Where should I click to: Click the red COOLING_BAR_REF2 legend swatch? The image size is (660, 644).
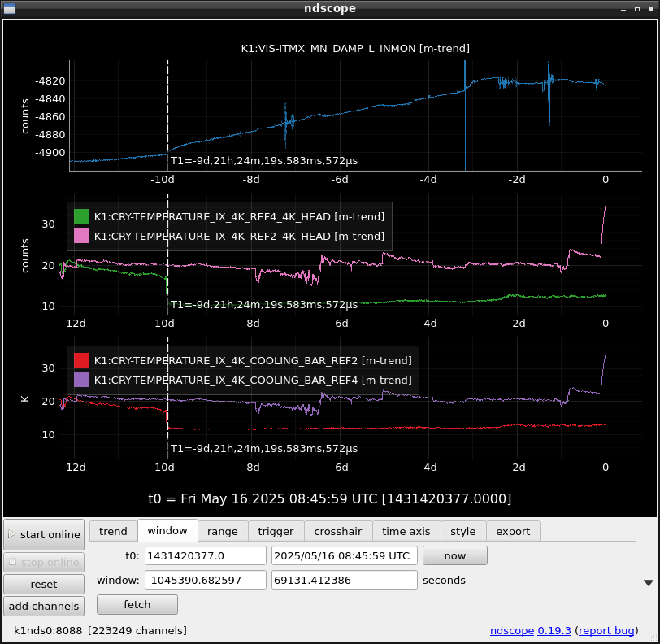pyautogui.click(x=81, y=360)
